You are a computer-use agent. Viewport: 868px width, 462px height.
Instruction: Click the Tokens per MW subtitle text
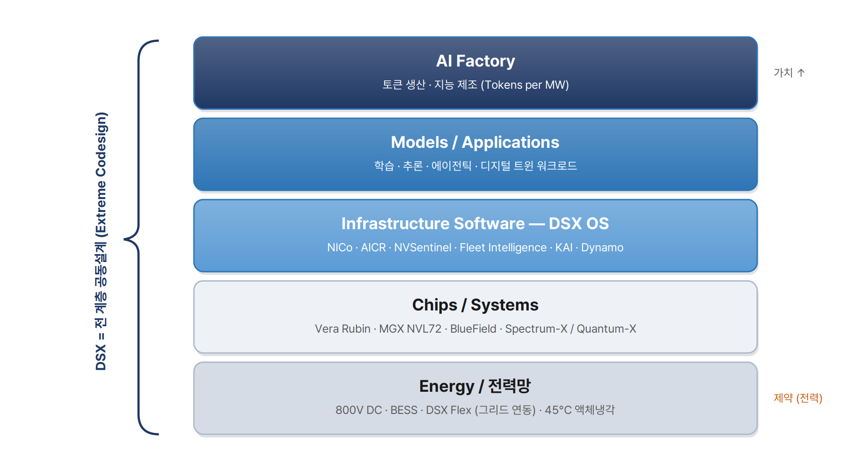(x=525, y=85)
